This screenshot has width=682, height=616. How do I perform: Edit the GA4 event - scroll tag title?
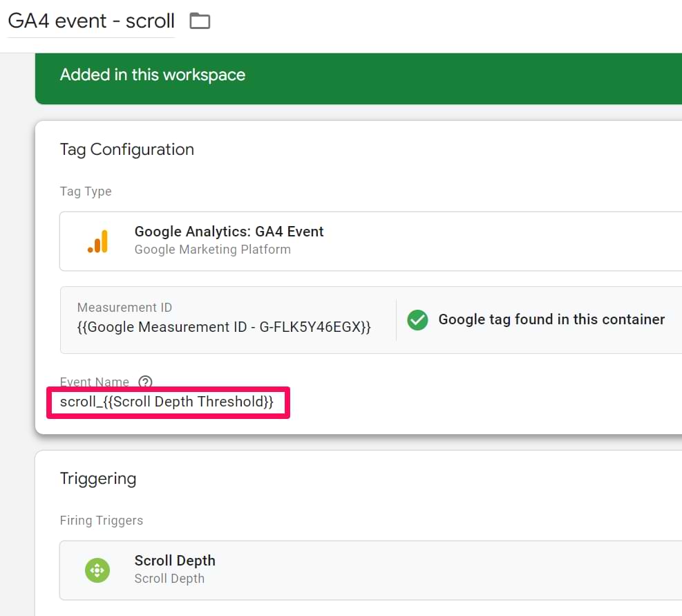[90, 21]
